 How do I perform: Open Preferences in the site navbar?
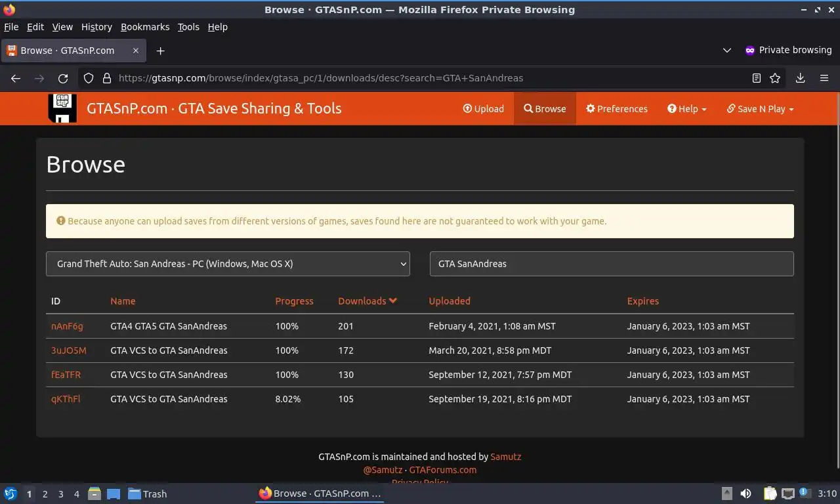617,109
